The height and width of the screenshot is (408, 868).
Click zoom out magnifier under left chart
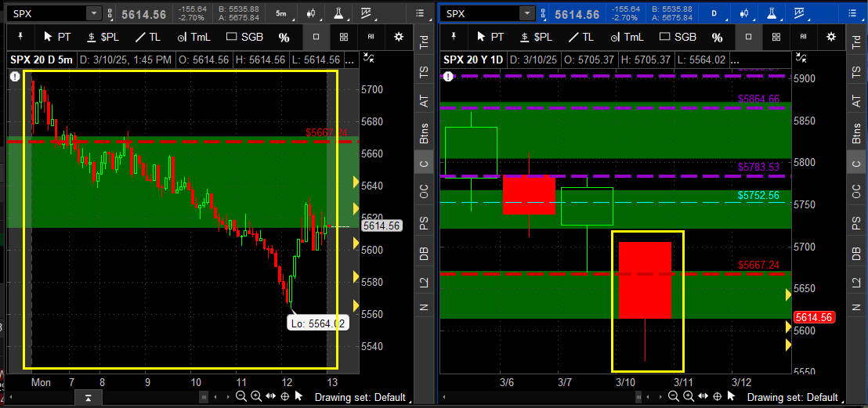pos(241,397)
